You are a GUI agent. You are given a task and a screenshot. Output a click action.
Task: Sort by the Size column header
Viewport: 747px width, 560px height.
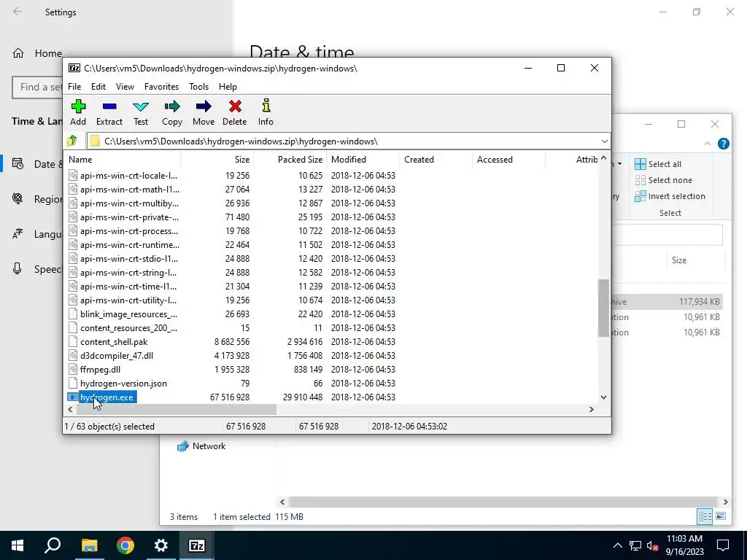(217, 160)
